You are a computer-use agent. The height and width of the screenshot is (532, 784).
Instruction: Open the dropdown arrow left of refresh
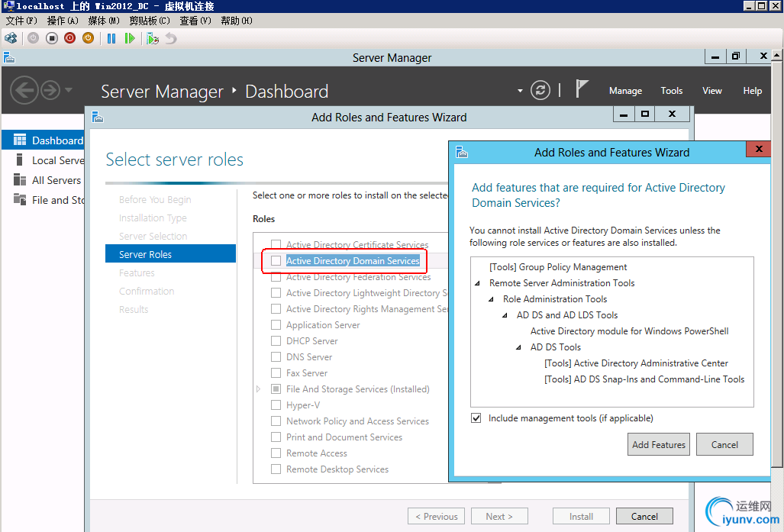coord(520,91)
